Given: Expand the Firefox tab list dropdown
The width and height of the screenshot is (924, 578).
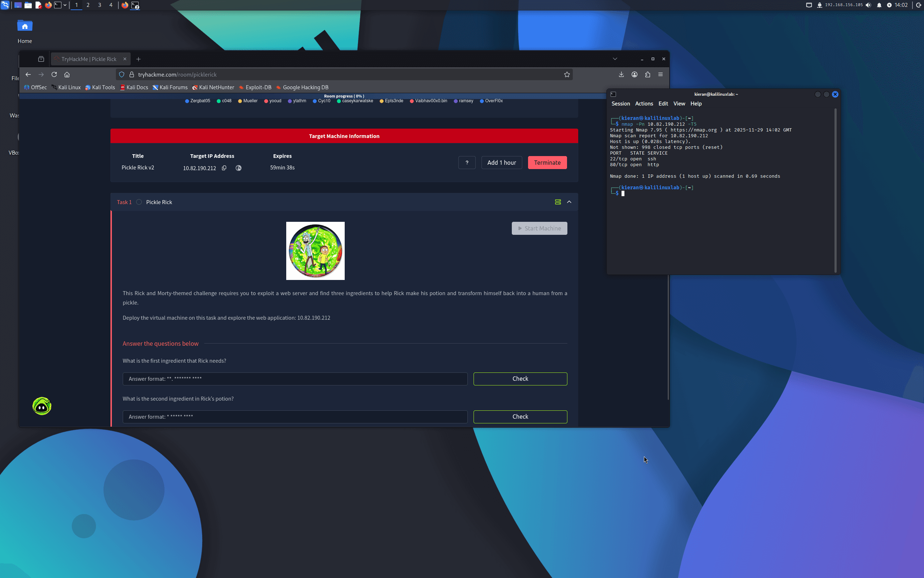Looking at the screenshot, I should point(615,59).
